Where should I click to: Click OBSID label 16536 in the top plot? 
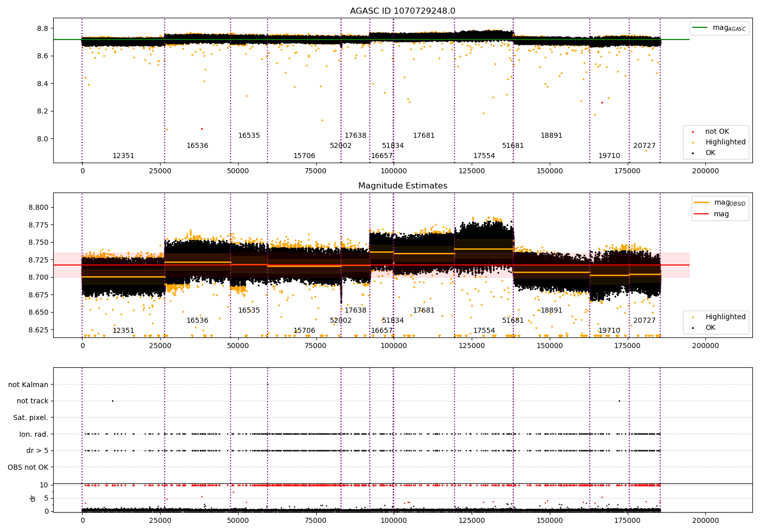pos(197,146)
